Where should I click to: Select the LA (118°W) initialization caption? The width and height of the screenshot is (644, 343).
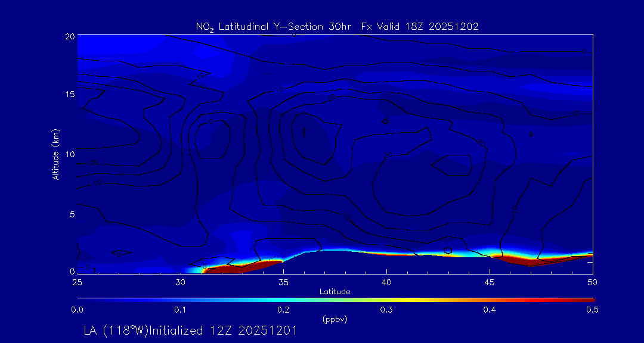[x=190, y=330]
